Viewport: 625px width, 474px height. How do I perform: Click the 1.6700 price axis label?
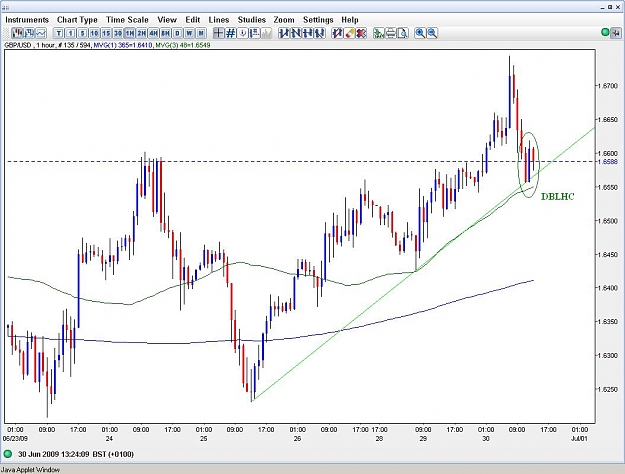click(607, 86)
